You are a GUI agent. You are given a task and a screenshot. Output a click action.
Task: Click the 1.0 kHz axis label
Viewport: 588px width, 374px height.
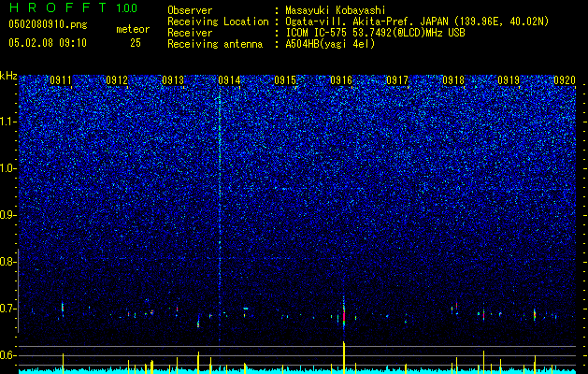click(x=7, y=168)
